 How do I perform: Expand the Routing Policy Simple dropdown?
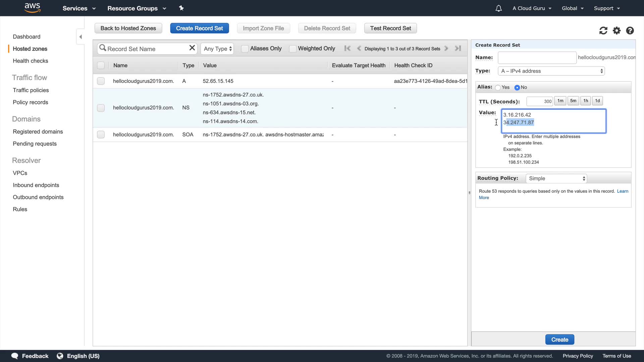point(556,178)
